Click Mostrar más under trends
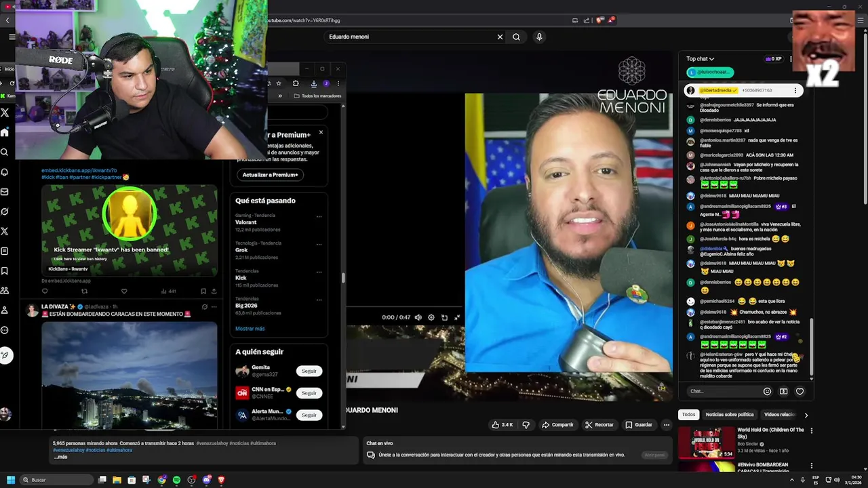This screenshot has height=488, width=868. point(250,329)
